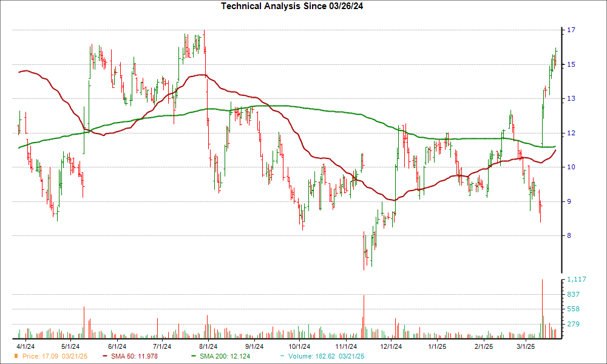607x364 pixels.
Task: Click the volume axis label 837
Action: pyautogui.click(x=574, y=294)
